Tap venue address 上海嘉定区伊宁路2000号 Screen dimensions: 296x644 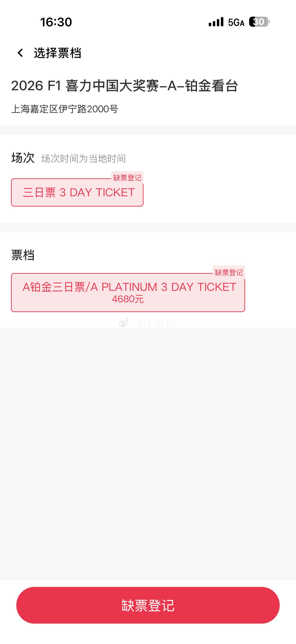click(65, 109)
